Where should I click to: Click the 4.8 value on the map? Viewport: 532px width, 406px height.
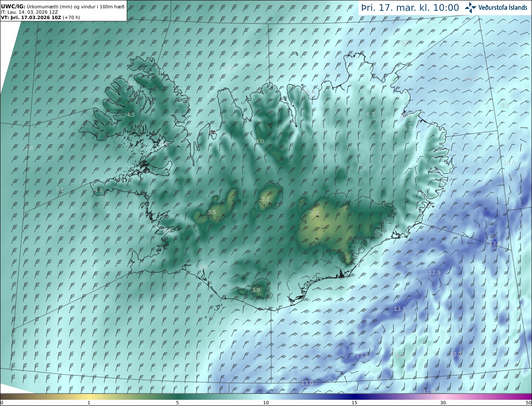click(99, 190)
